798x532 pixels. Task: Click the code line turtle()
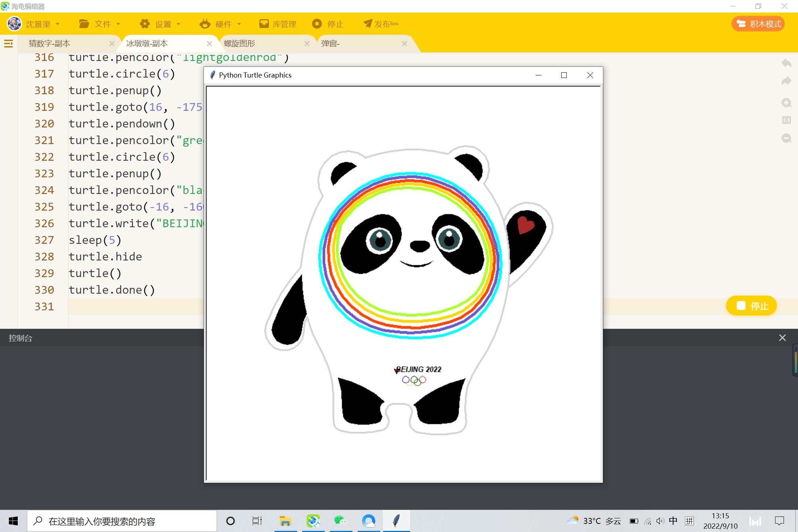point(95,273)
